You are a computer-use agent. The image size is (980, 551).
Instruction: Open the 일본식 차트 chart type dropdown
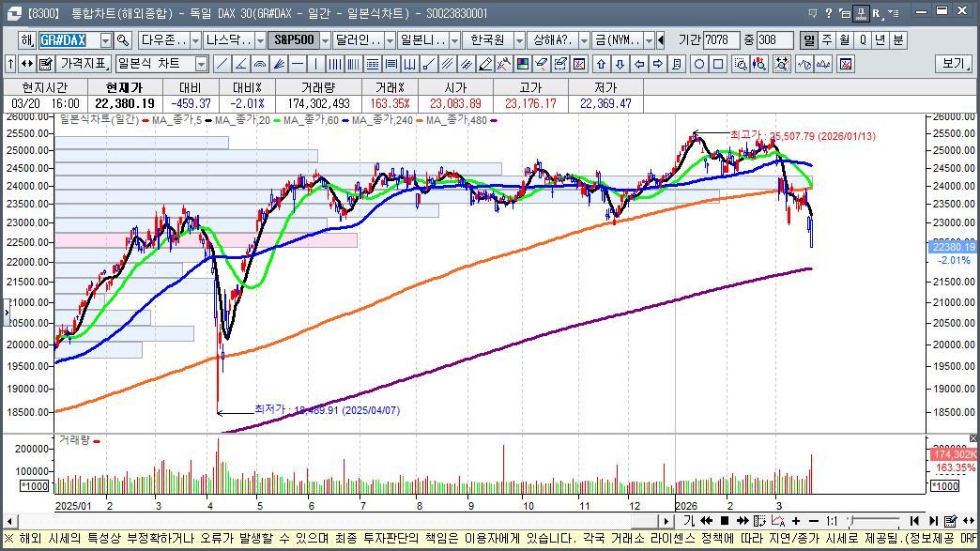[201, 64]
